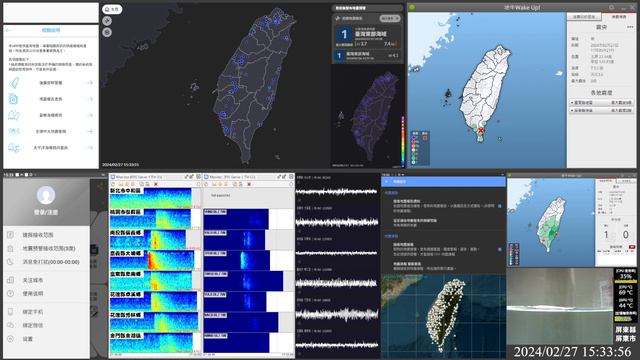640x360 pixels.
Task: Click the profile avatar in the mobile app
Action: coord(46,195)
